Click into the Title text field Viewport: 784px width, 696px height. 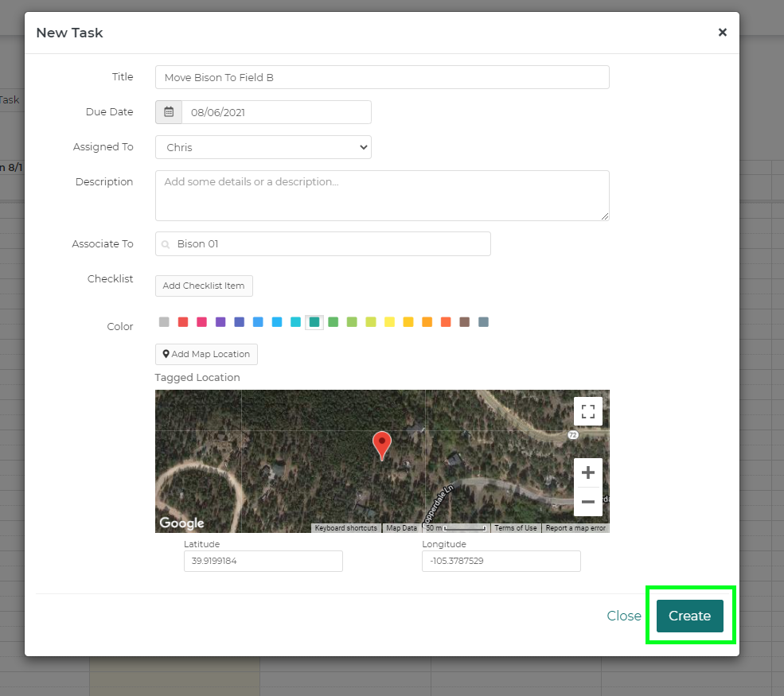click(382, 77)
